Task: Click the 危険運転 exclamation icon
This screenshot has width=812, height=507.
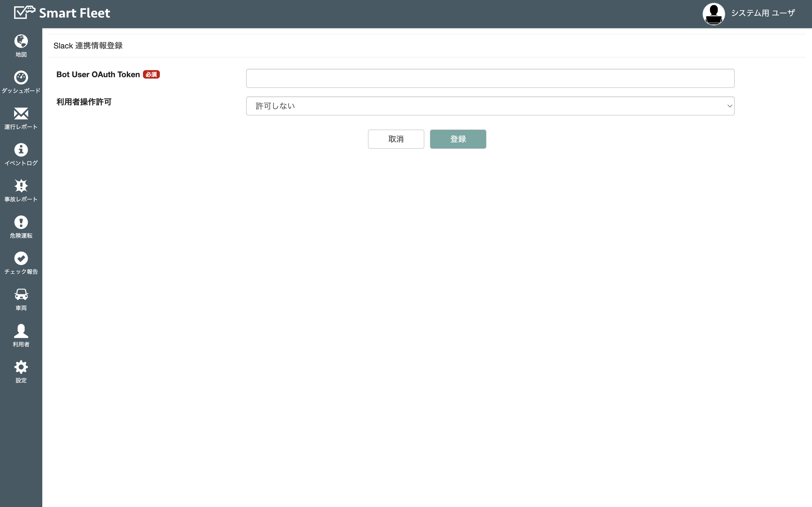Action: click(21, 222)
